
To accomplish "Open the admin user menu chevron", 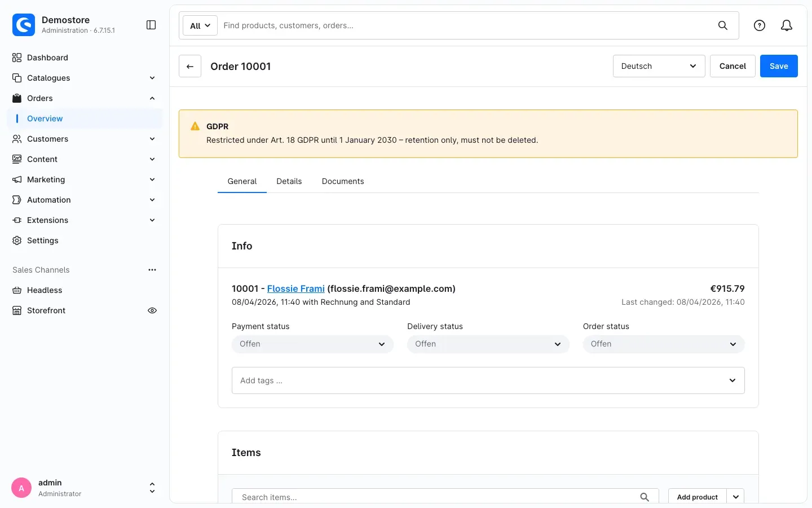I will point(152,488).
